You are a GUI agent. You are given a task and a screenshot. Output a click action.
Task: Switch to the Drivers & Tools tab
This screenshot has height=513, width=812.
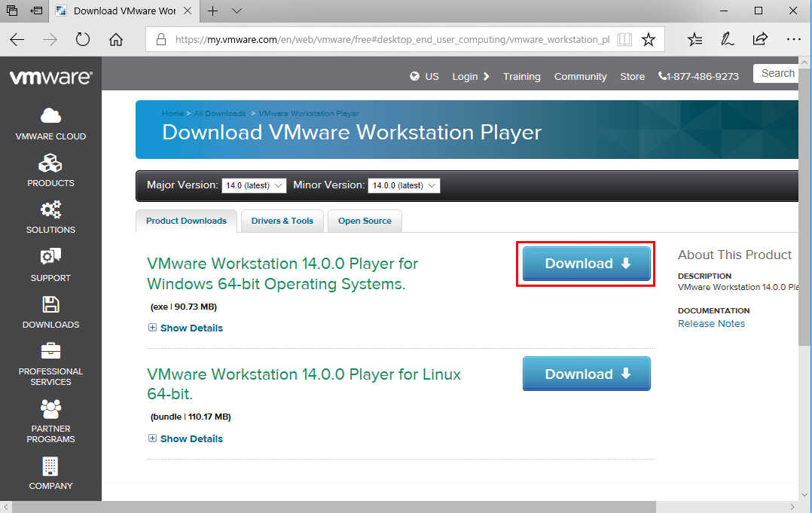pyautogui.click(x=282, y=221)
